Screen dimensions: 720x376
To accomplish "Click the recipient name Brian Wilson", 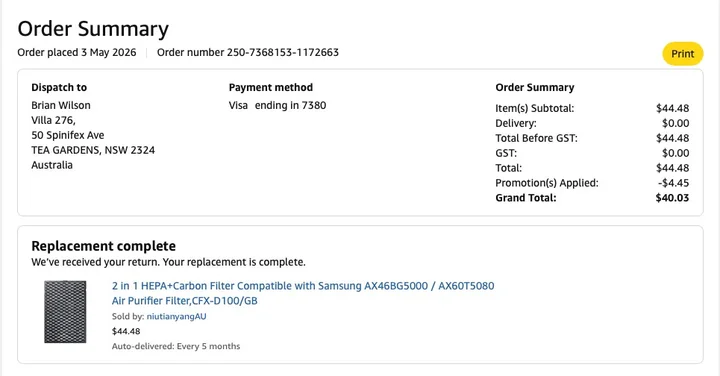I will 61,105.
